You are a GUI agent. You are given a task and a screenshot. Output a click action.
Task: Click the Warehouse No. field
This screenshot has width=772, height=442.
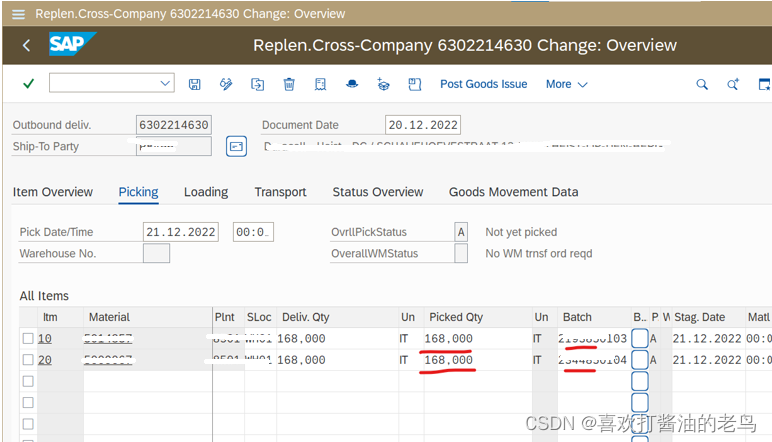point(157,253)
